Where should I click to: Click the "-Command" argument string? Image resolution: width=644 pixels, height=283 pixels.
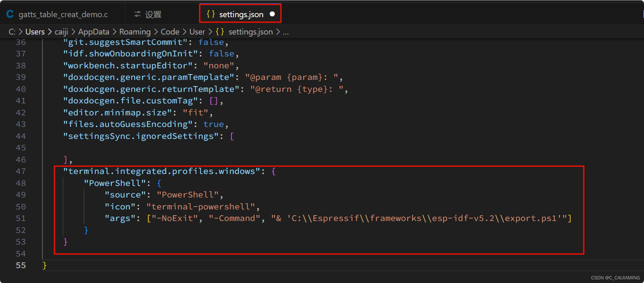coord(234,218)
